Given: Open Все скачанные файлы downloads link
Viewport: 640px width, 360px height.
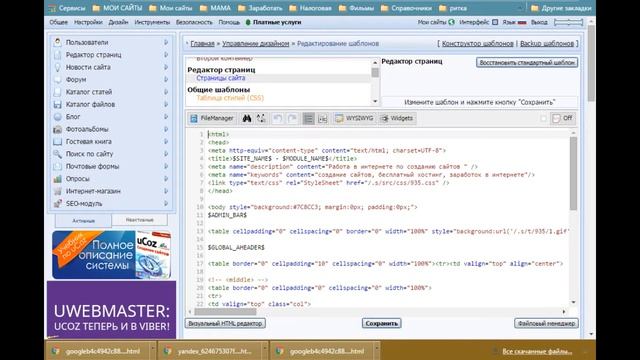Looking at the screenshot, I should [x=537, y=351].
